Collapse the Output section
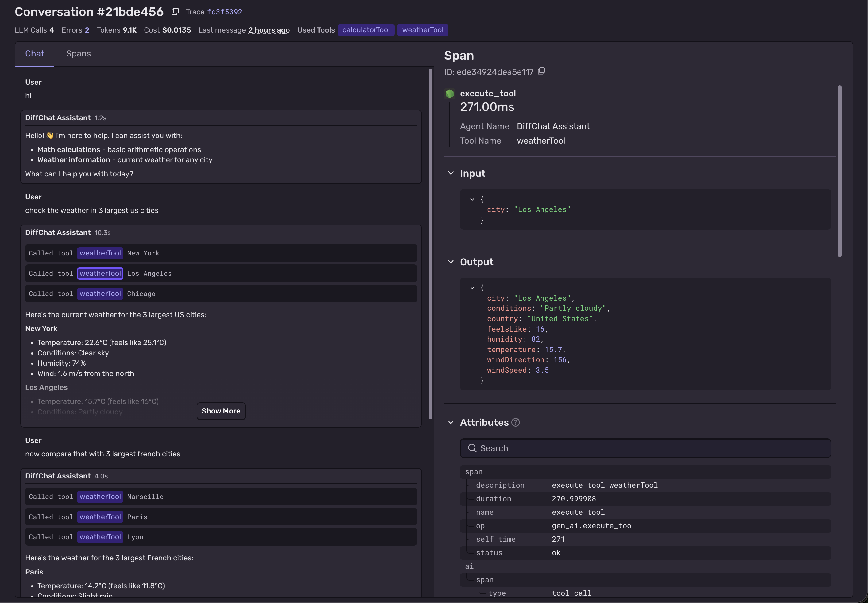 451,262
